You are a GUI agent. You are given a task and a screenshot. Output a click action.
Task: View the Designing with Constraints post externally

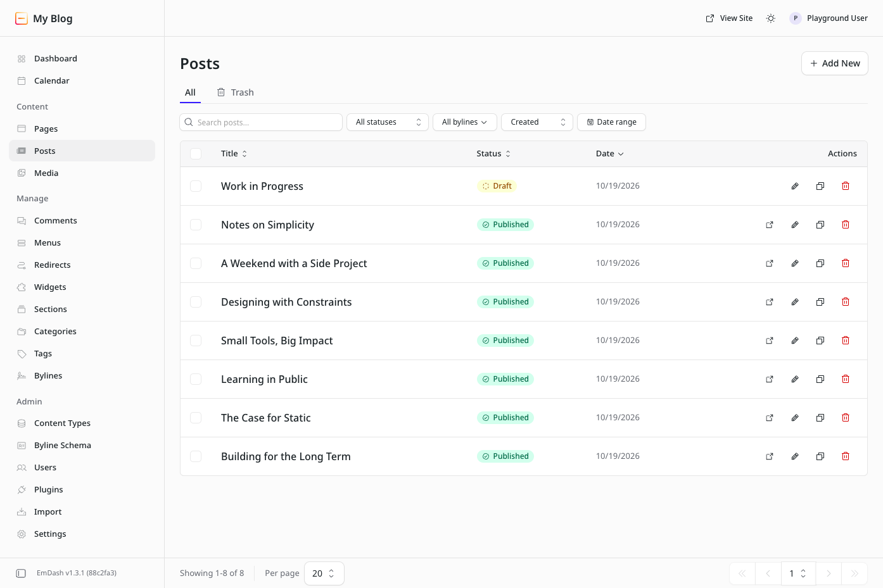coord(770,302)
